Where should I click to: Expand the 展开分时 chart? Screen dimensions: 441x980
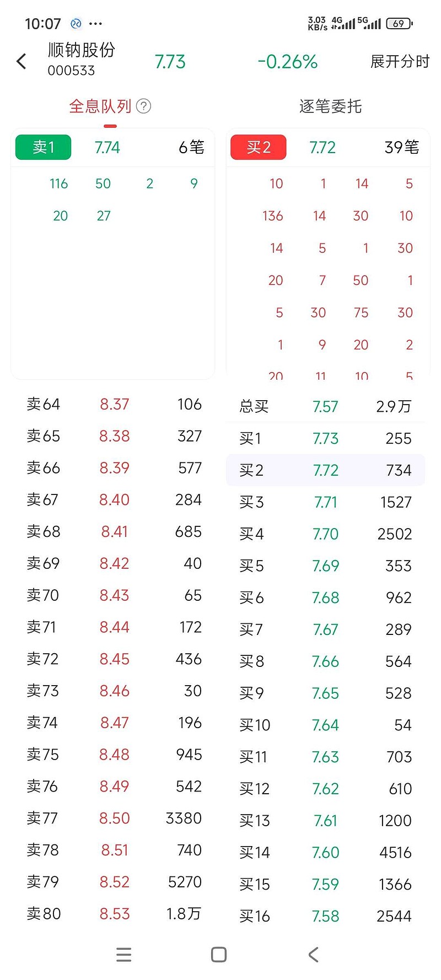[x=400, y=61]
